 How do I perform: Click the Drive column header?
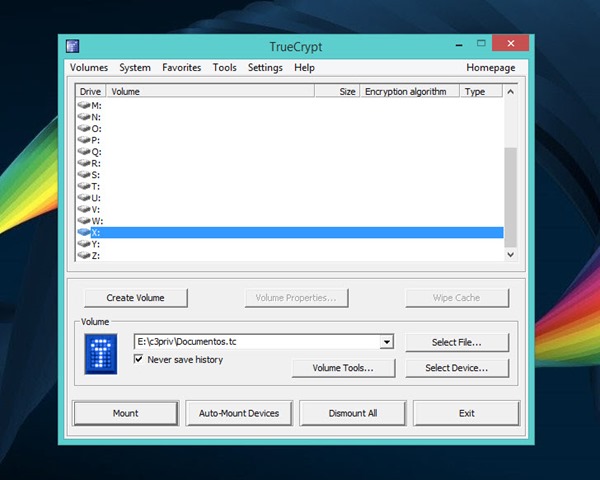(x=90, y=91)
